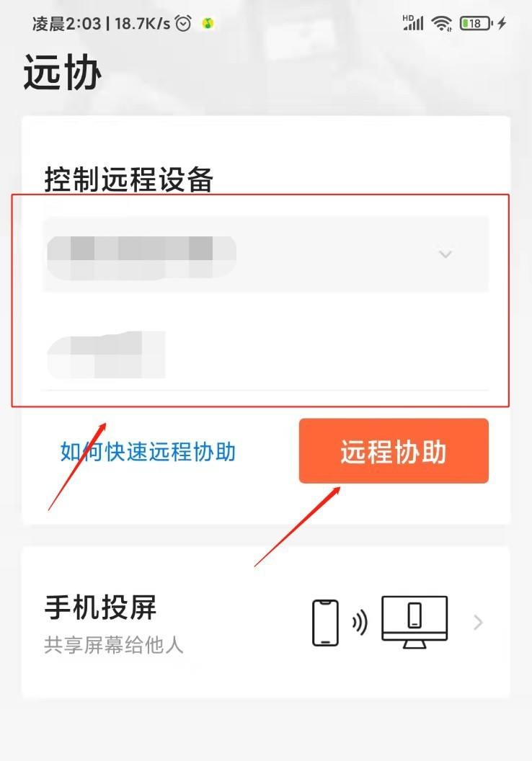
Task: Focus the blurred verification code input field
Action: pos(265,355)
